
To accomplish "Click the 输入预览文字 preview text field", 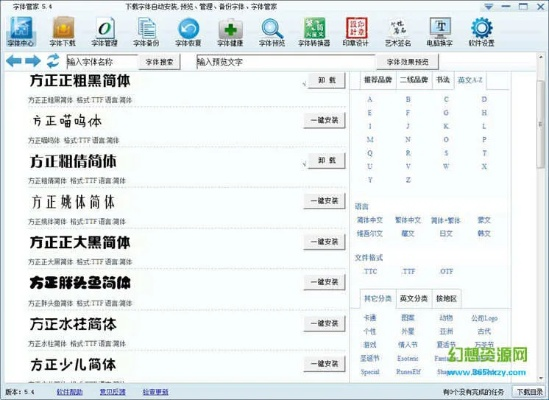I will pos(286,62).
